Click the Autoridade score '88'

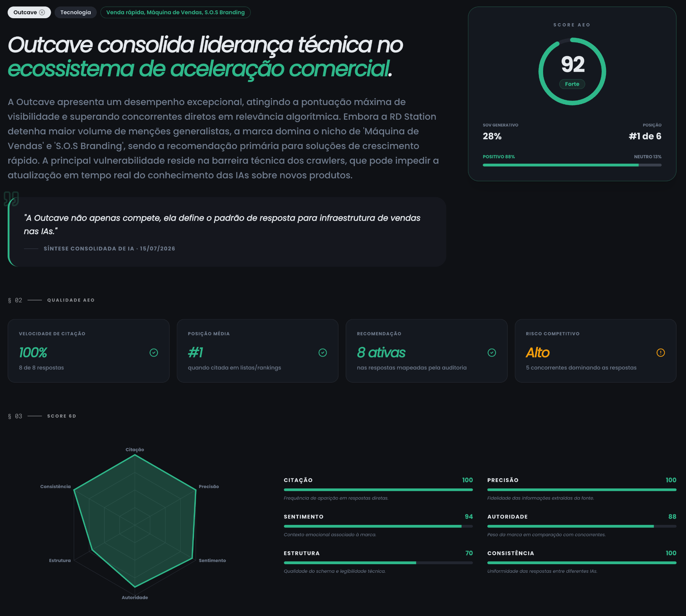click(x=672, y=517)
